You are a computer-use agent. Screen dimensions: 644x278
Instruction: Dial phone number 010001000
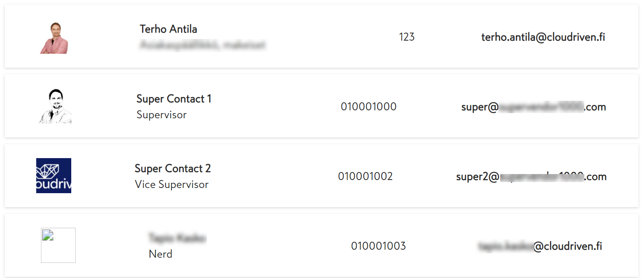tap(369, 107)
